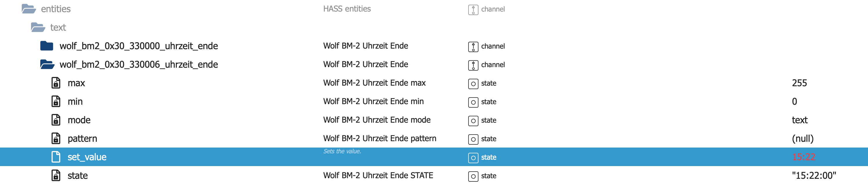Image resolution: width=868 pixels, height=195 pixels.
Task: Click the locked file icon beside state
Action: coord(56,175)
